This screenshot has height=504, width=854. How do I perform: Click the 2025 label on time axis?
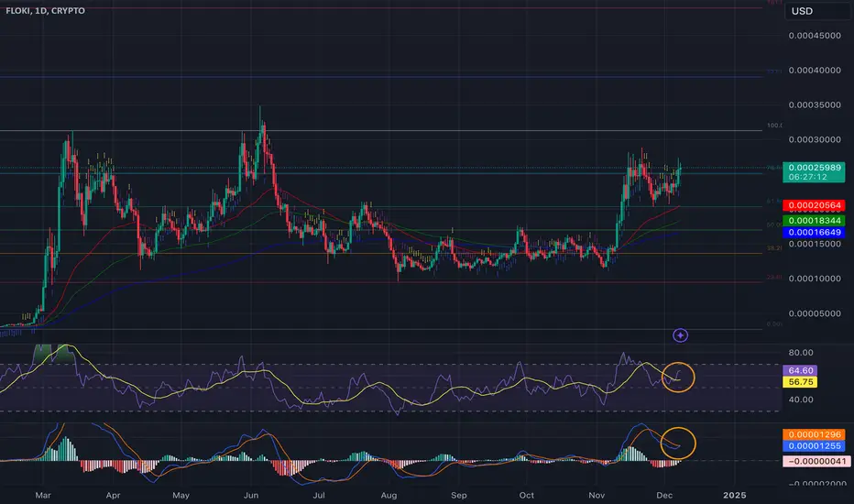(734, 495)
